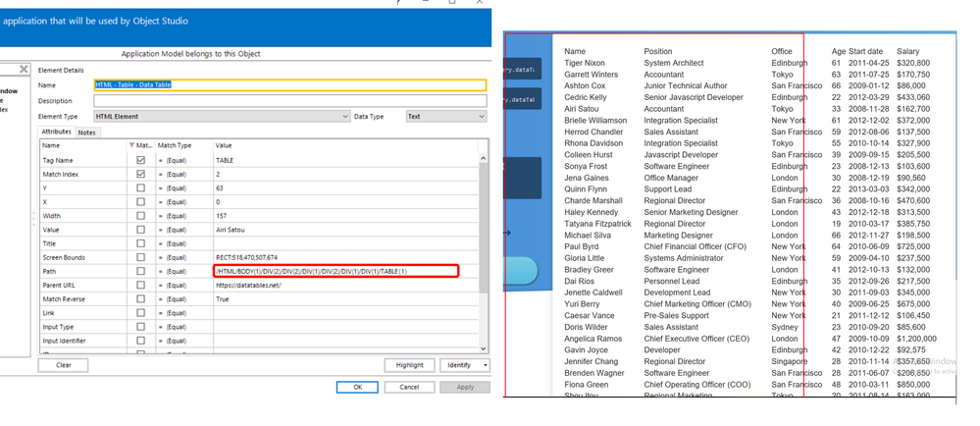Click the Start date column header

click(865, 51)
